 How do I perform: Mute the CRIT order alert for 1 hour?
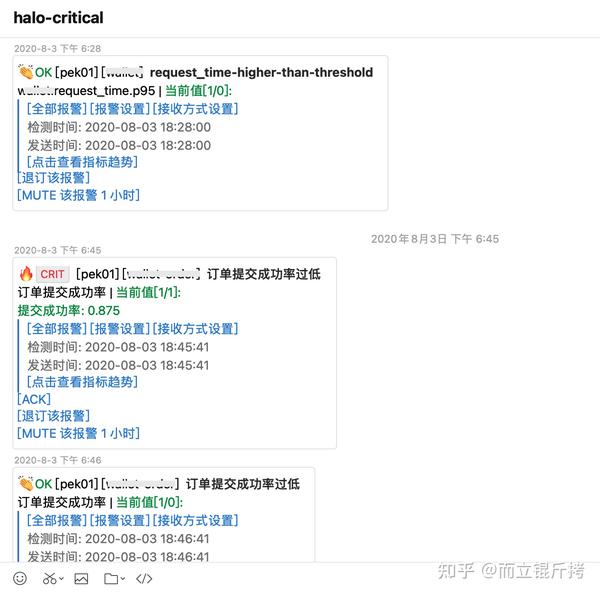click(x=78, y=433)
